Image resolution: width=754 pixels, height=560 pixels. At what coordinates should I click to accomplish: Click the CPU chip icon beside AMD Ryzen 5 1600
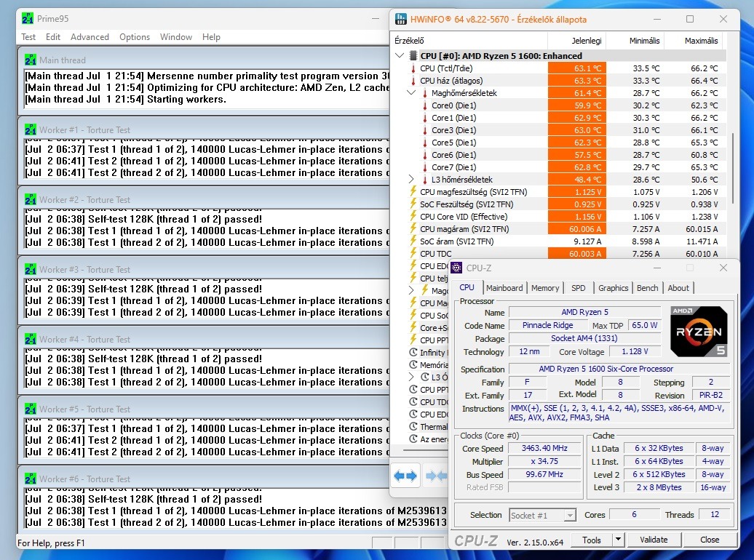[x=413, y=56]
